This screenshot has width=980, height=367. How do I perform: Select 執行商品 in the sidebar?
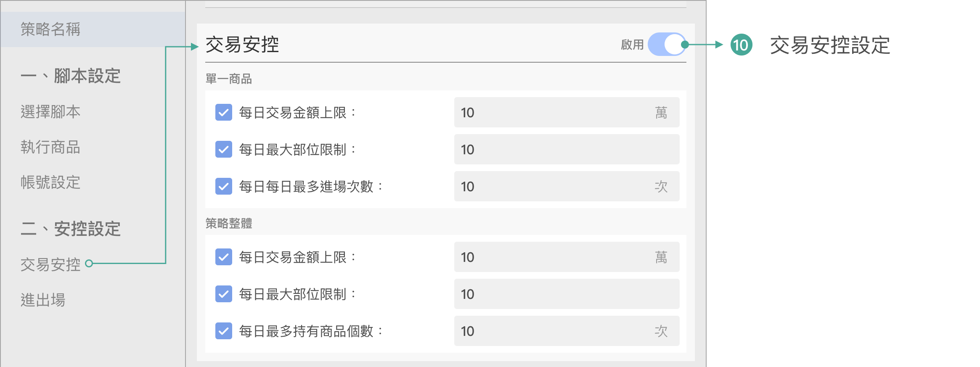pos(50,147)
